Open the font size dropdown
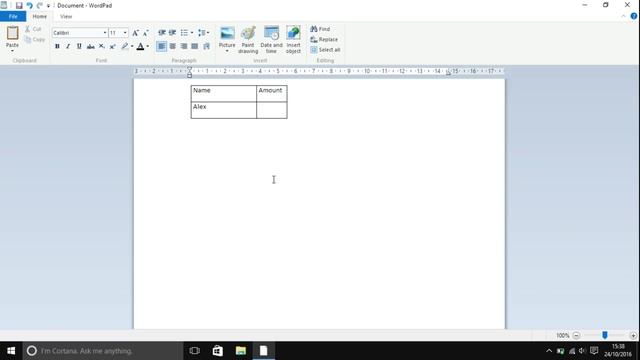640x360 pixels. click(x=125, y=33)
